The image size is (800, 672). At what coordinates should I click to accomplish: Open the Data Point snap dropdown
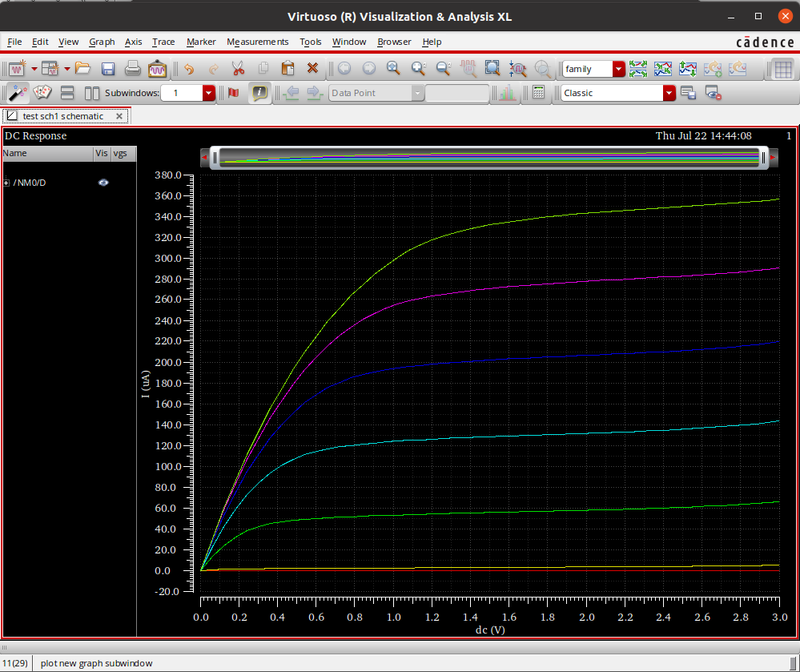[x=417, y=93]
